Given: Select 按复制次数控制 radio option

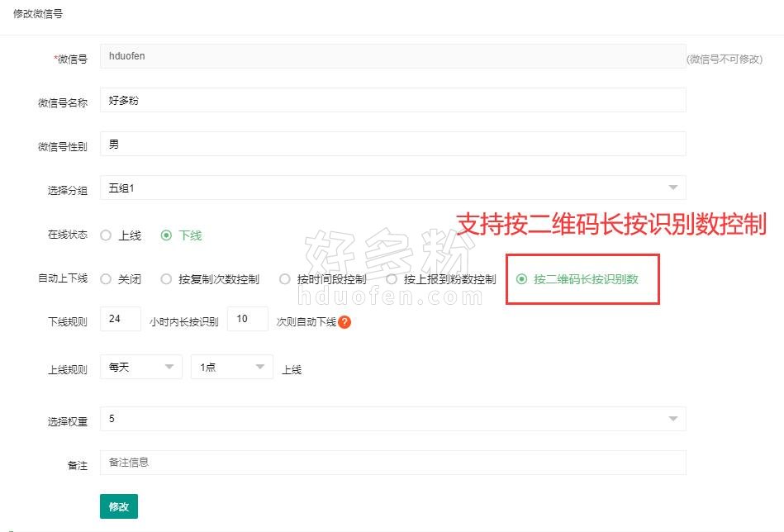Looking at the screenshot, I should point(167,279).
